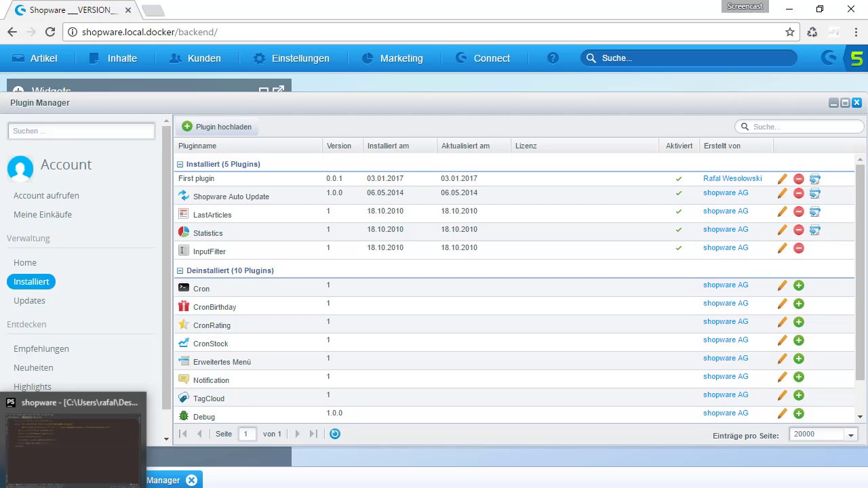The height and width of the screenshot is (488, 868).
Task: Open the Connect menu
Action: 483,58
